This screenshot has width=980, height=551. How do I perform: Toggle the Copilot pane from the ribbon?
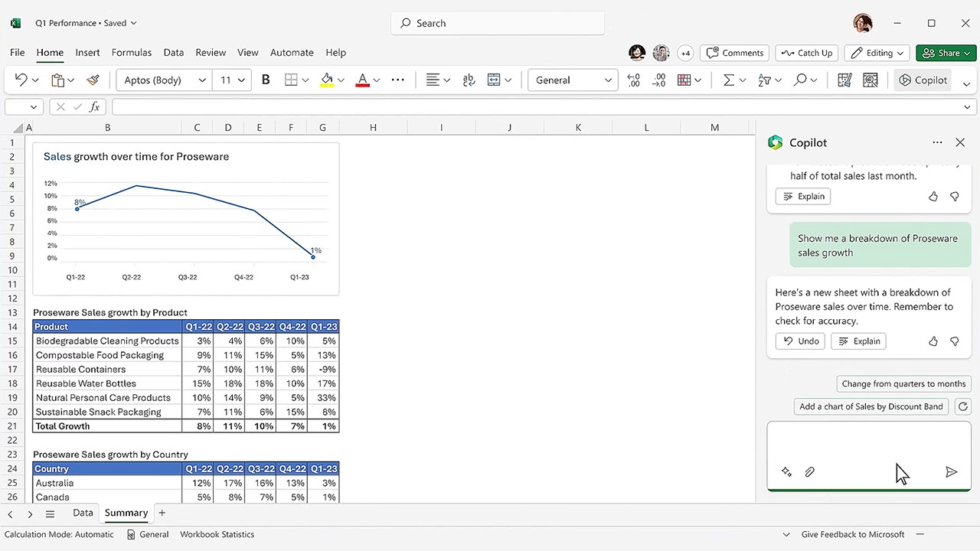923,80
